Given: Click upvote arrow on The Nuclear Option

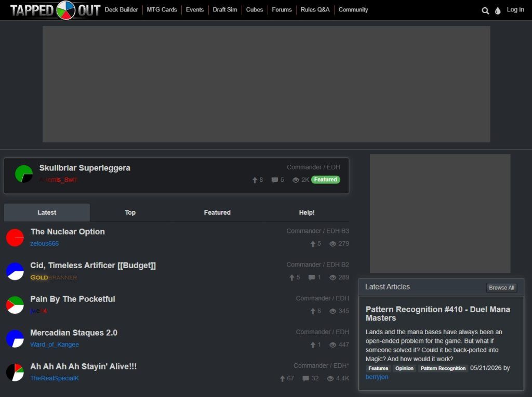Looking at the screenshot, I should [x=313, y=244].
